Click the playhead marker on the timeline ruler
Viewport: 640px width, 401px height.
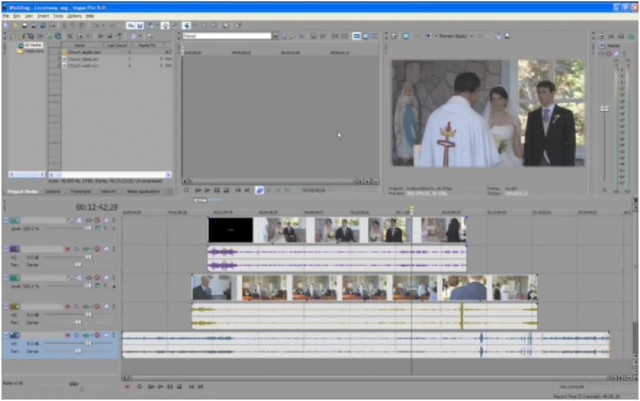[412, 210]
